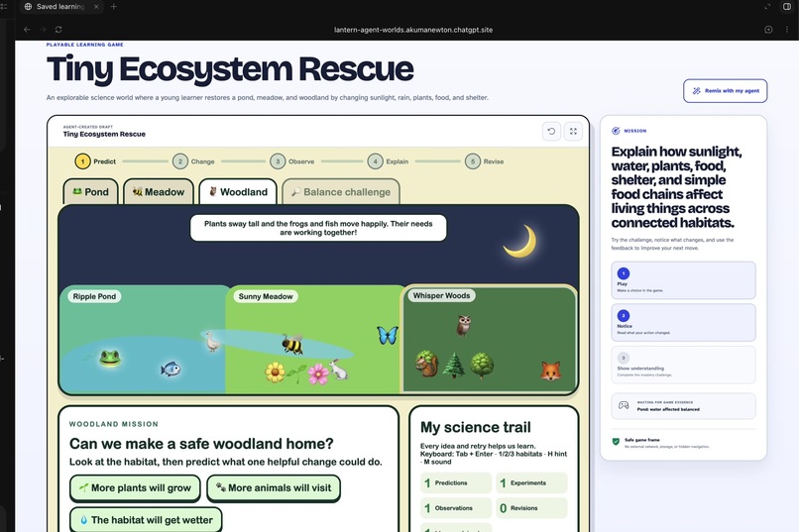This screenshot has height=532, width=799.
Task: Click the frog in Ripple Pond
Action: tap(110, 358)
